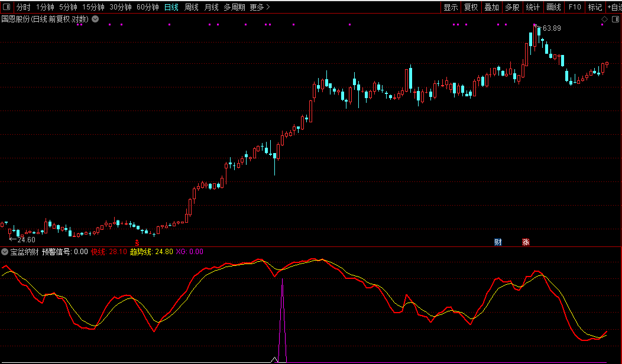This screenshot has height=364, width=622.
Task: Click the red 涨 event marker
Action: coord(526,242)
